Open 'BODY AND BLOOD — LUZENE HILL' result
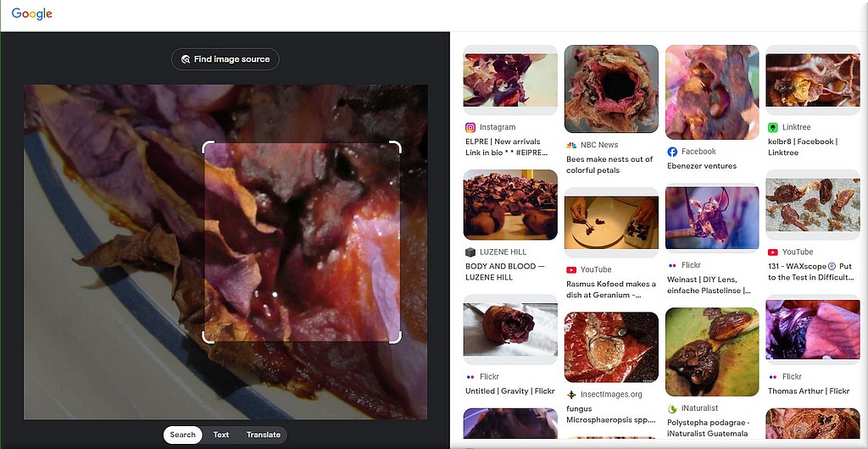 [x=505, y=271]
